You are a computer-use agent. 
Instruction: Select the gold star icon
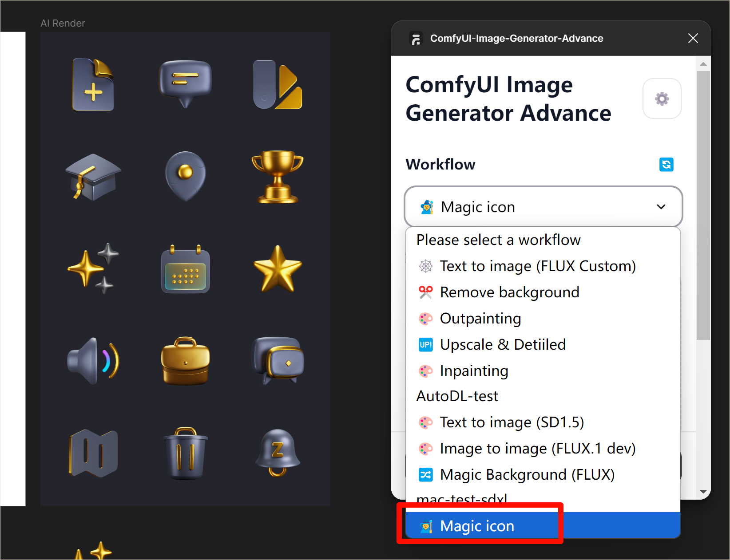coord(278,269)
